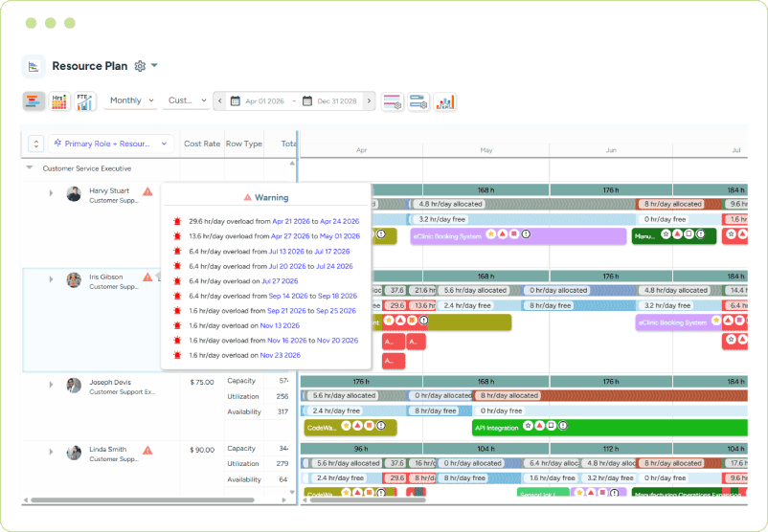Image resolution: width=768 pixels, height=532 pixels.
Task: Open the Resource Plan settings gear
Action: coord(140,66)
